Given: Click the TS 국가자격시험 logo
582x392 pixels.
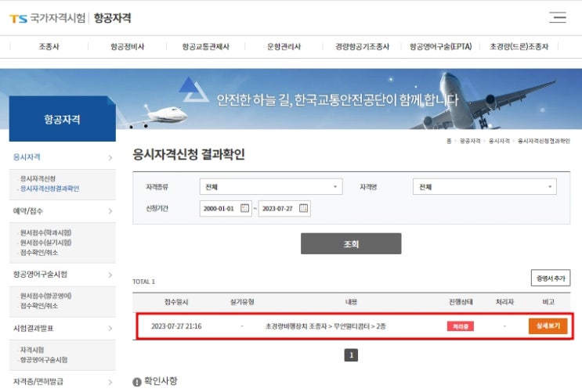Looking at the screenshot, I should (47, 18).
